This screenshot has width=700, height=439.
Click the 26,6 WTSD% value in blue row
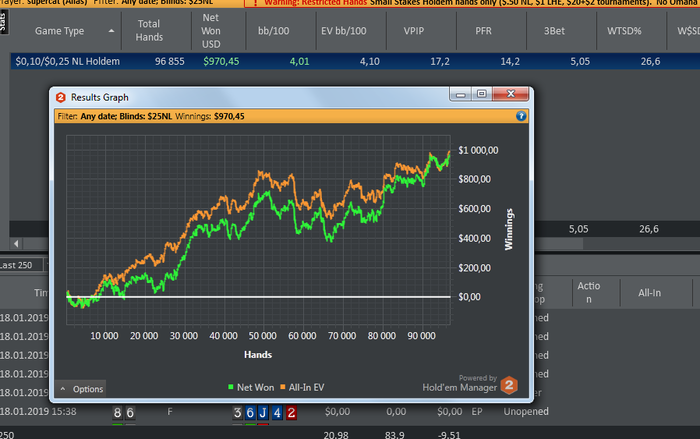pyautogui.click(x=650, y=61)
